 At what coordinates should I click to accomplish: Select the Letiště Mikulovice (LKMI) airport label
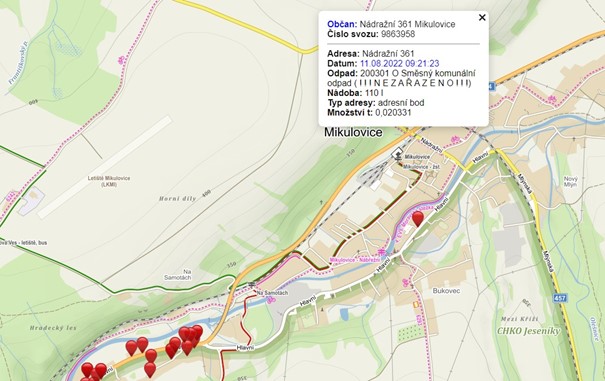pyautogui.click(x=109, y=181)
